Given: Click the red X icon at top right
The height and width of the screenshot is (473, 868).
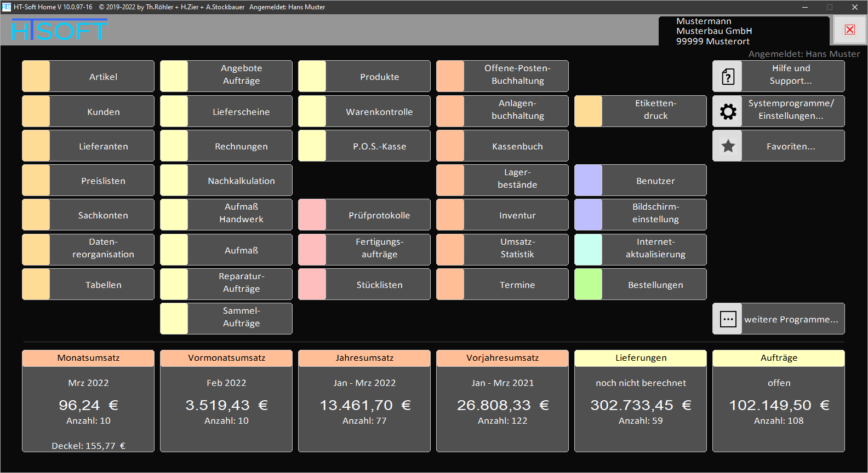Looking at the screenshot, I should click(849, 30).
